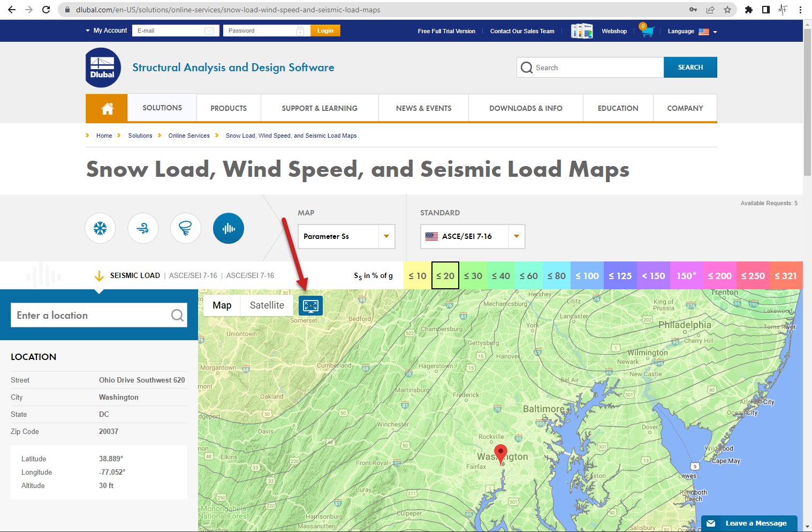
Task: Select the tornado speed map icon
Action: point(185,228)
